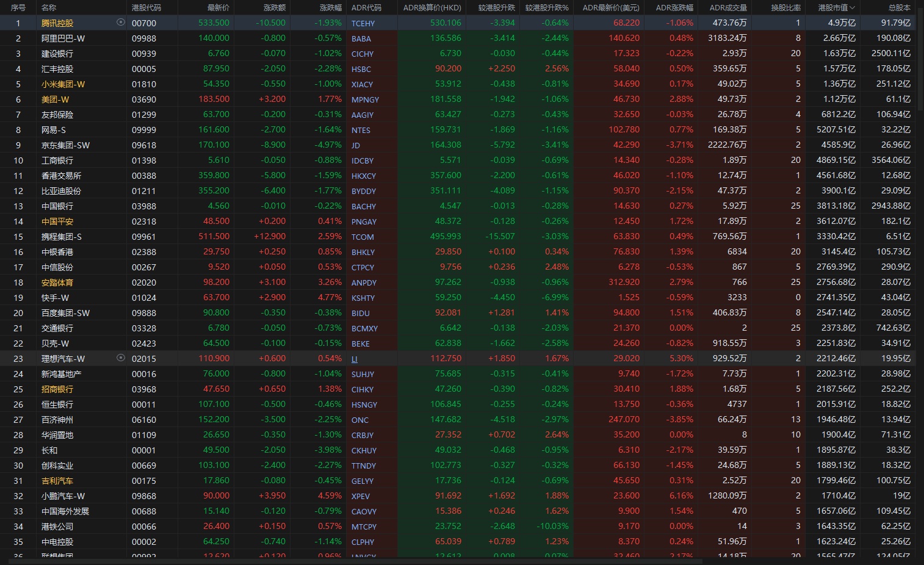Click the 换股比率 column header

(785, 8)
